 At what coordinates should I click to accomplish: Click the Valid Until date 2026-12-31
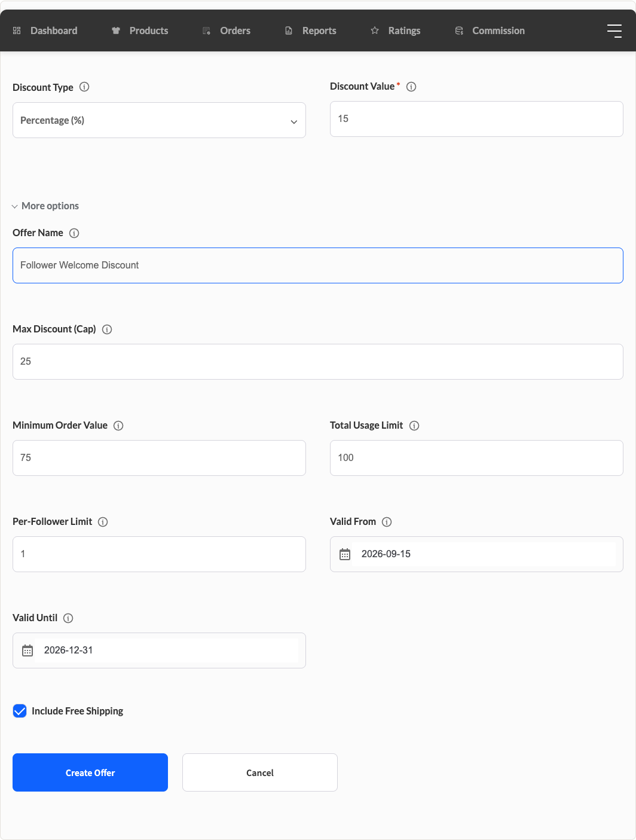[69, 650]
